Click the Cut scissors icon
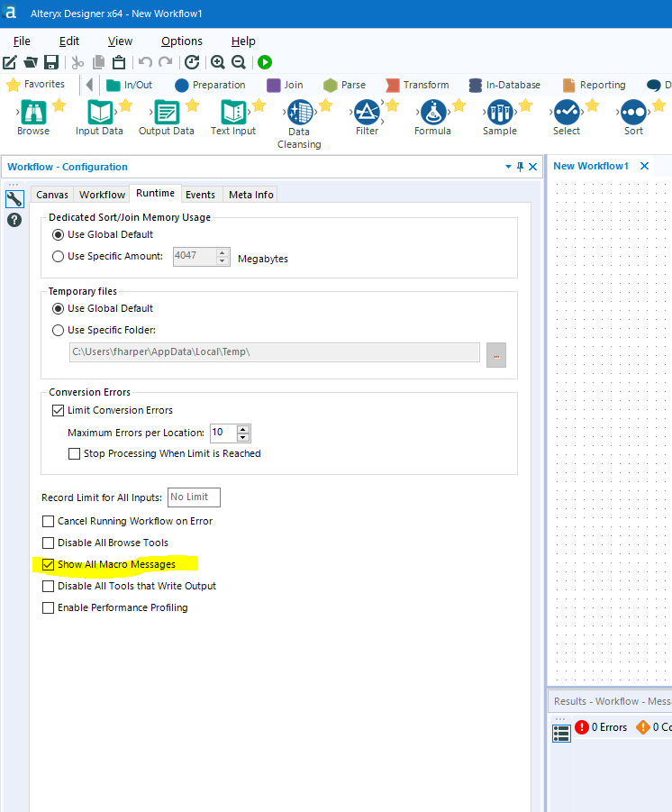 77,62
